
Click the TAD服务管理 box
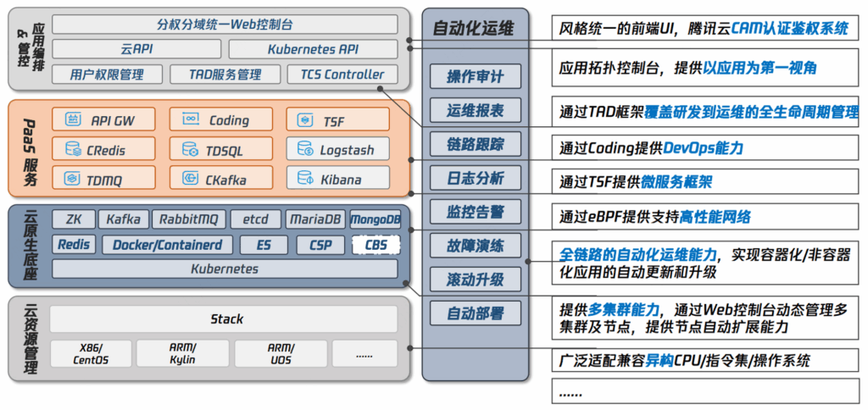225,75
